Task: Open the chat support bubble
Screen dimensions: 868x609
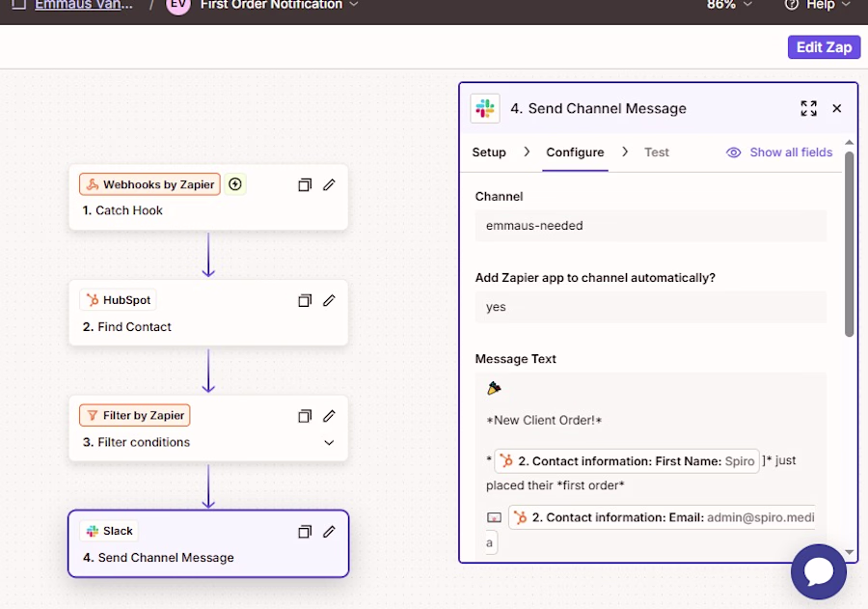Action: [818, 572]
